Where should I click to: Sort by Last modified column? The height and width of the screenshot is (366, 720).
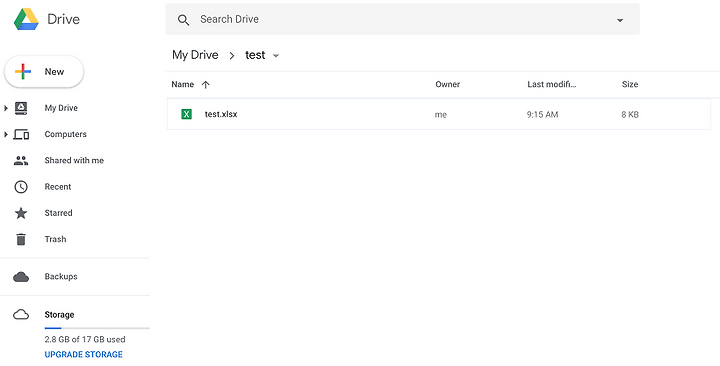pyautogui.click(x=551, y=84)
